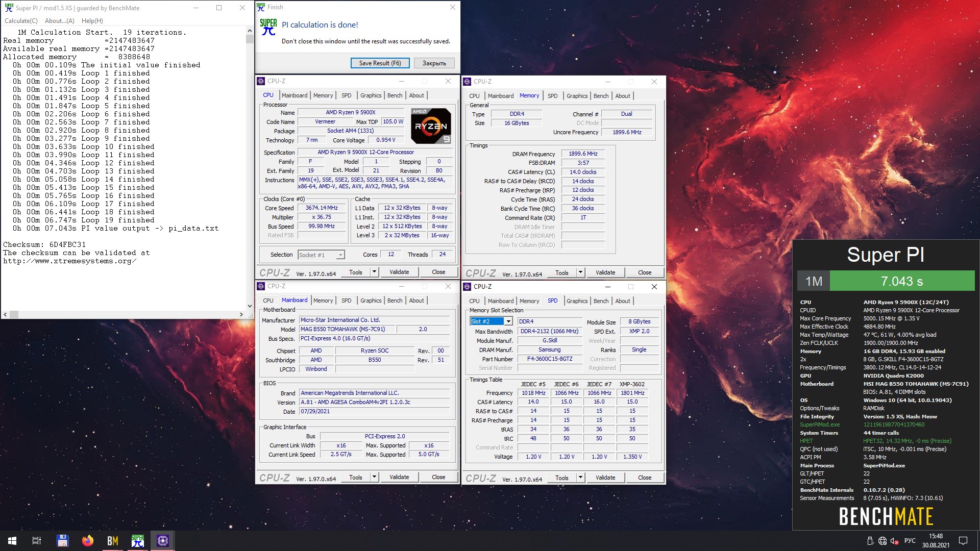This screenshot has width=980, height=551.
Task: Open notification center icon
Action: pyautogui.click(x=963, y=541)
